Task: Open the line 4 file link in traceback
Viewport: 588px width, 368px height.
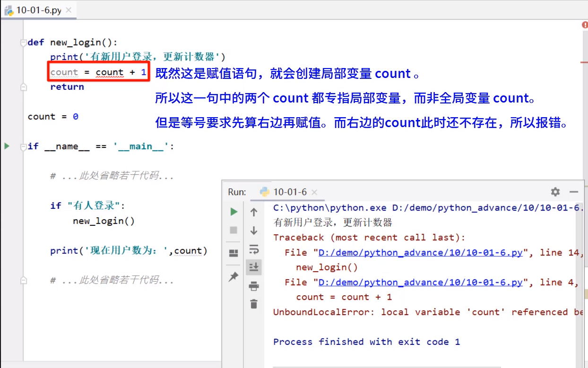Action: [420, 282]
